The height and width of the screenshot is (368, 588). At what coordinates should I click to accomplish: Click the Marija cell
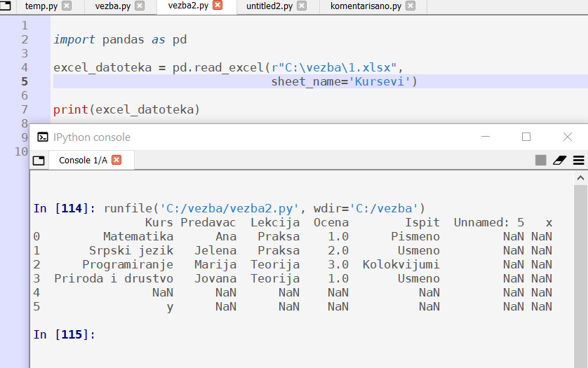(215, 264)
